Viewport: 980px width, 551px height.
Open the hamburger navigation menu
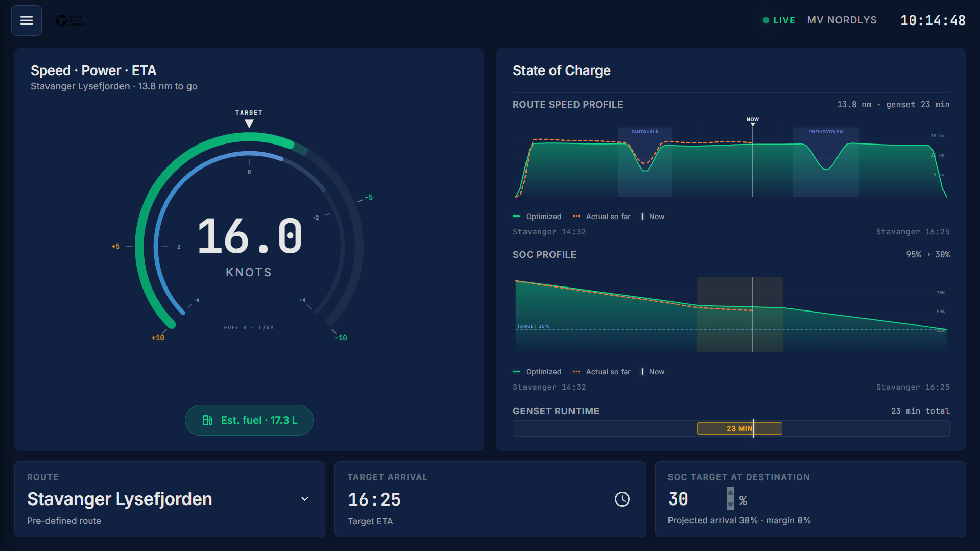pos(27,20)
